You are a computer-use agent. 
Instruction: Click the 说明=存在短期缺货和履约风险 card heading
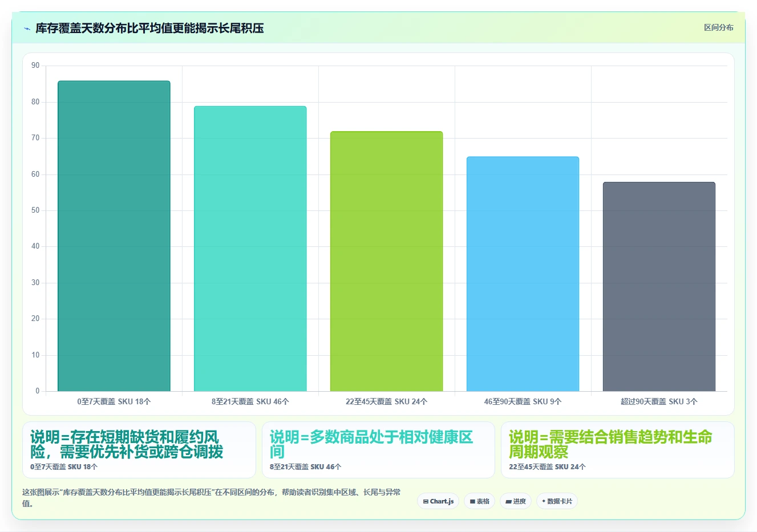[x=127, y=445]
